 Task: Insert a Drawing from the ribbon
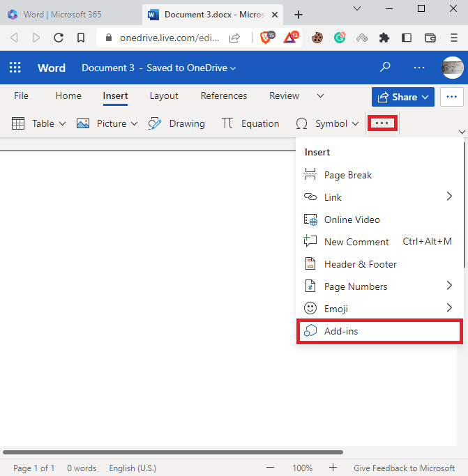pyautogui.click(x=176, y=123)
